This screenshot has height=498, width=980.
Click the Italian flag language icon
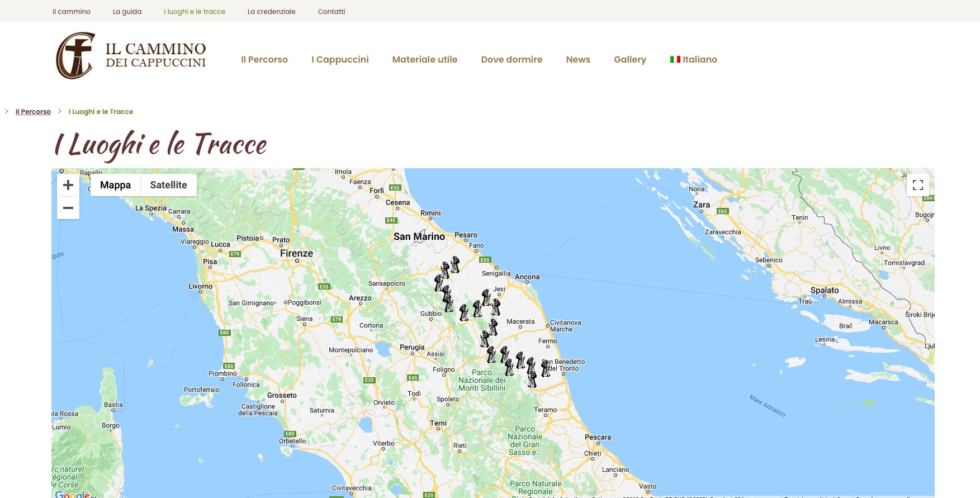675,59
